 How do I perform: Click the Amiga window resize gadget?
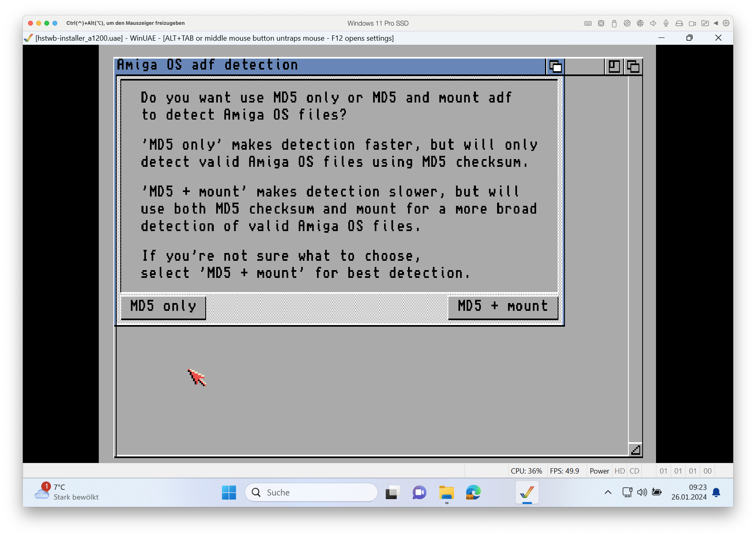point(635,450)
